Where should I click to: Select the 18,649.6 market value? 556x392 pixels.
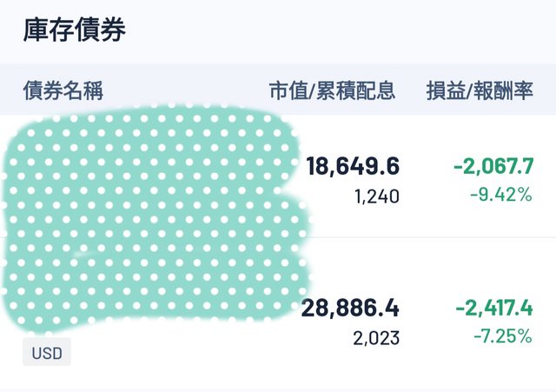click(x=353, y=166)
